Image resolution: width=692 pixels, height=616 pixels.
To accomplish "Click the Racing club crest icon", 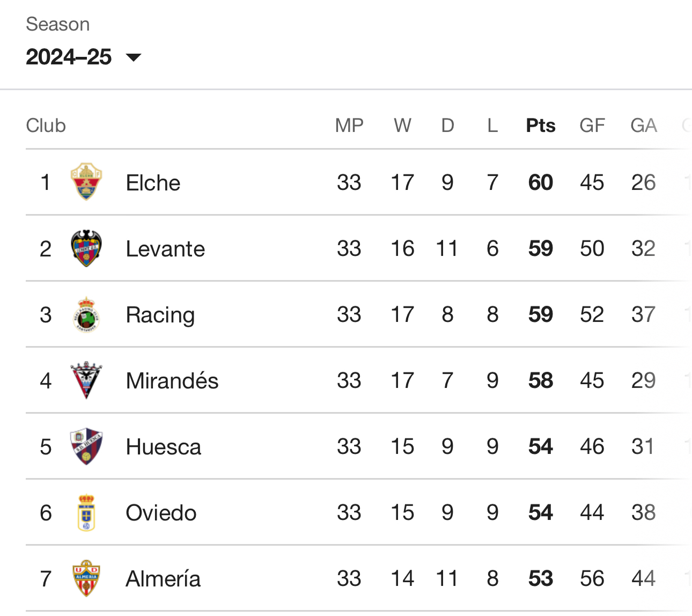I will 86,314.
